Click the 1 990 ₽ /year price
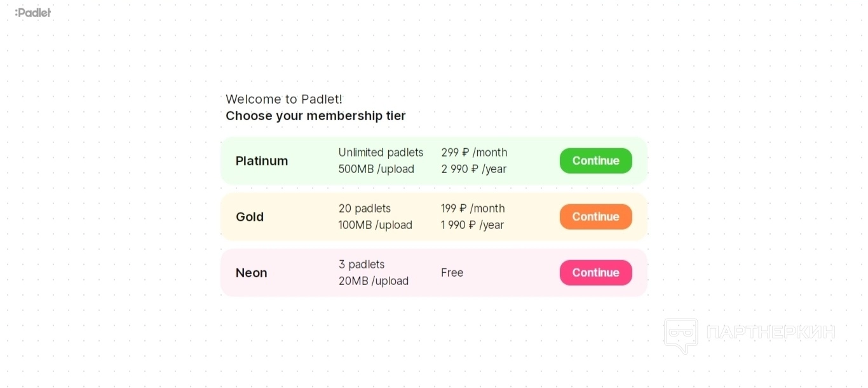 [x=472, y=225]
